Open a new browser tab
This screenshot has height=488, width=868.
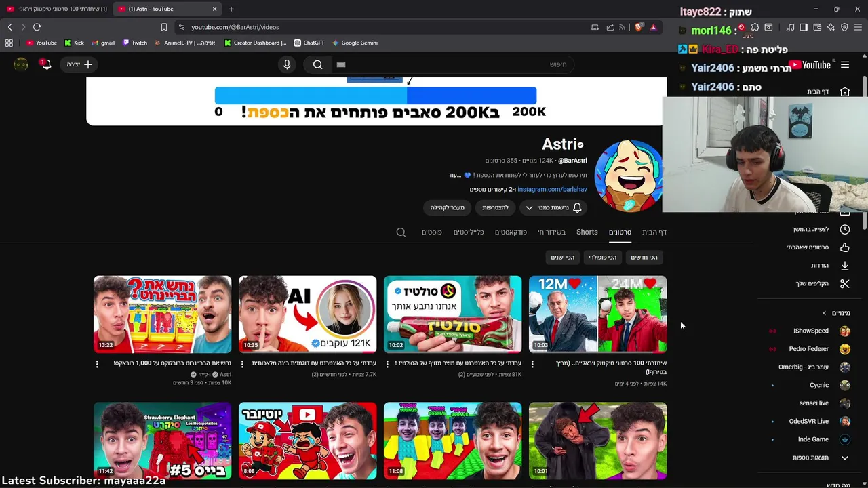point(231,9)
